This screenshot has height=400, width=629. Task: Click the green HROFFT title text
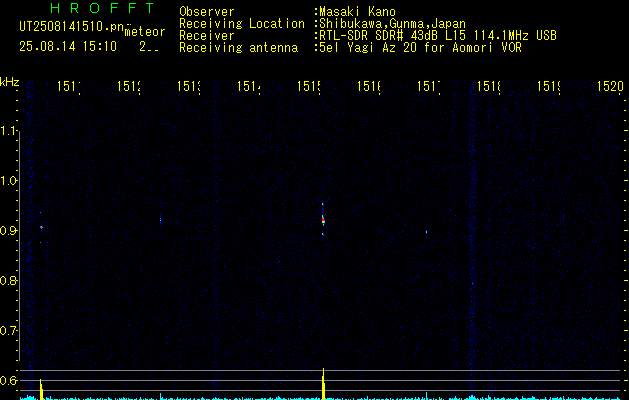pos(102,8)
